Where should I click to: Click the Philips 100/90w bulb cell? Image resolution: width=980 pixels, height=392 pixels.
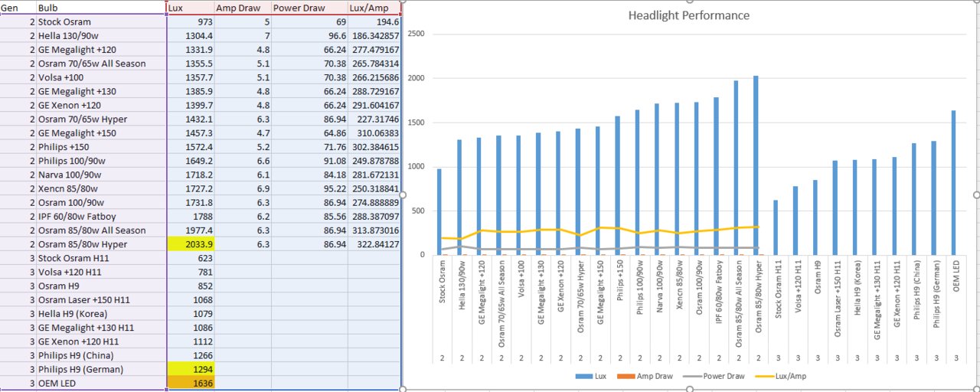[101, 160]
